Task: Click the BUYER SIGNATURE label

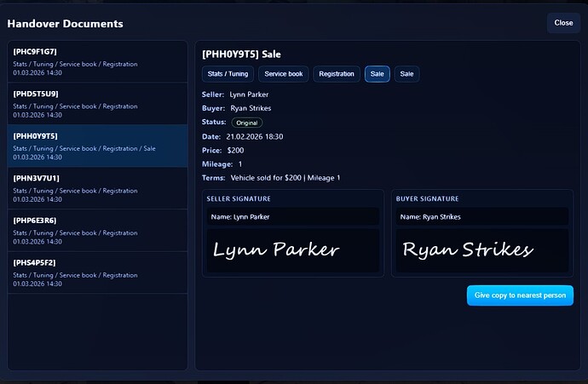Action: (x=427, y=199)
